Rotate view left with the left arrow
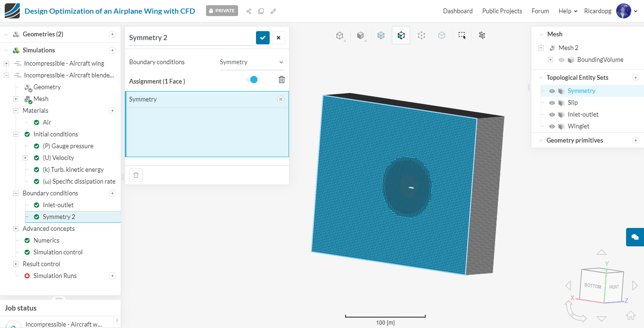Screen dimensions: 644x328 point(568,285)
